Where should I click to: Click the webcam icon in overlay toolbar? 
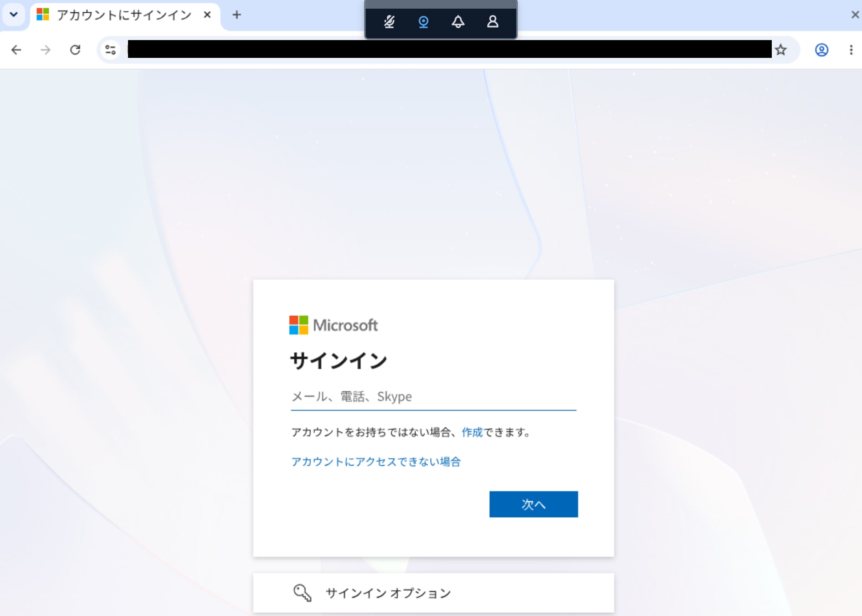pyautogui.click(x=423, y=22)
